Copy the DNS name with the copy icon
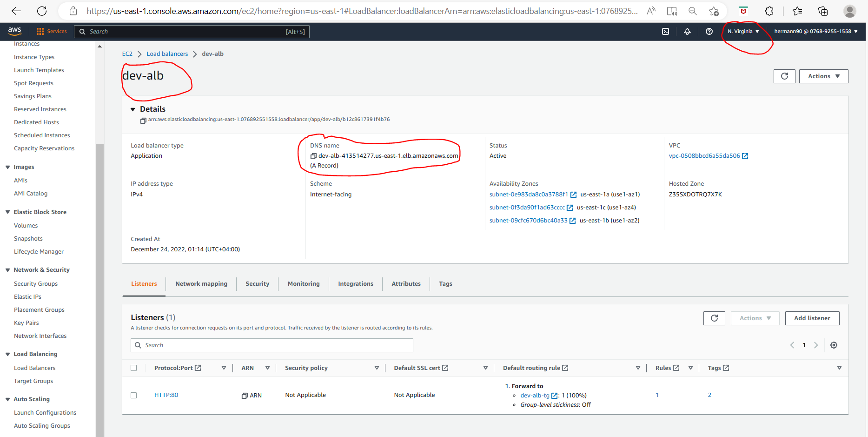 point(313,156)
